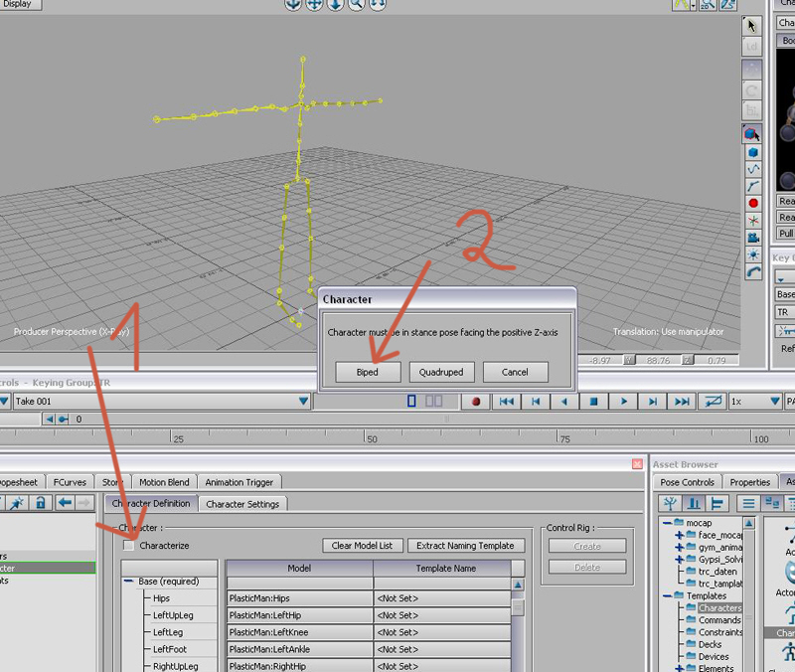Viewport: 795px width, 672px height.
Task: Expand the face_mocap folder in Asset Browser
Action: [680, 535]
